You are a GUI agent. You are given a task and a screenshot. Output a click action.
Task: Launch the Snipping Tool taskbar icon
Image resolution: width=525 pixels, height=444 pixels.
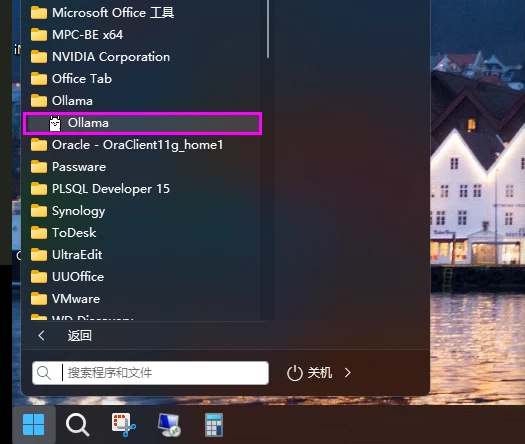pyautogui.click(x=124, y=425)
